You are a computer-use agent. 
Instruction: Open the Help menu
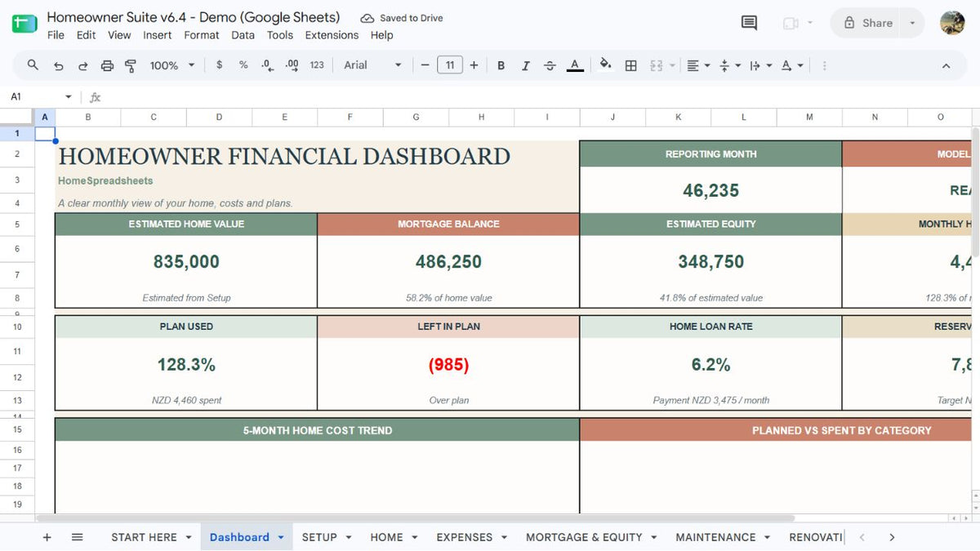[381, 35]
